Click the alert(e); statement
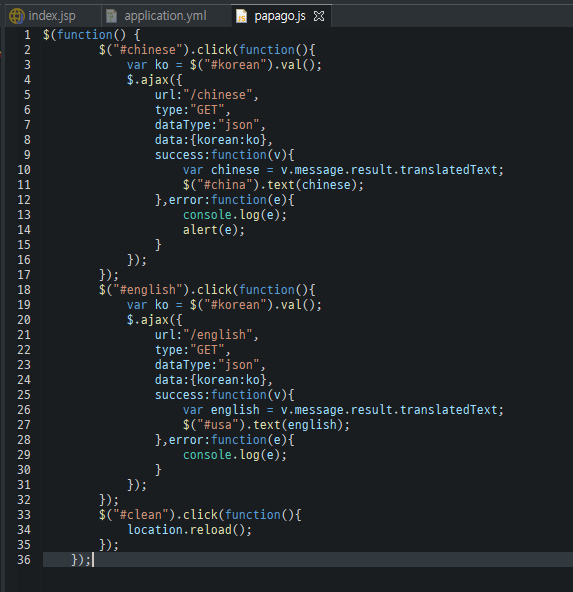Image resolution: width=573 pixels, height=592 pixels. point(214,230)
